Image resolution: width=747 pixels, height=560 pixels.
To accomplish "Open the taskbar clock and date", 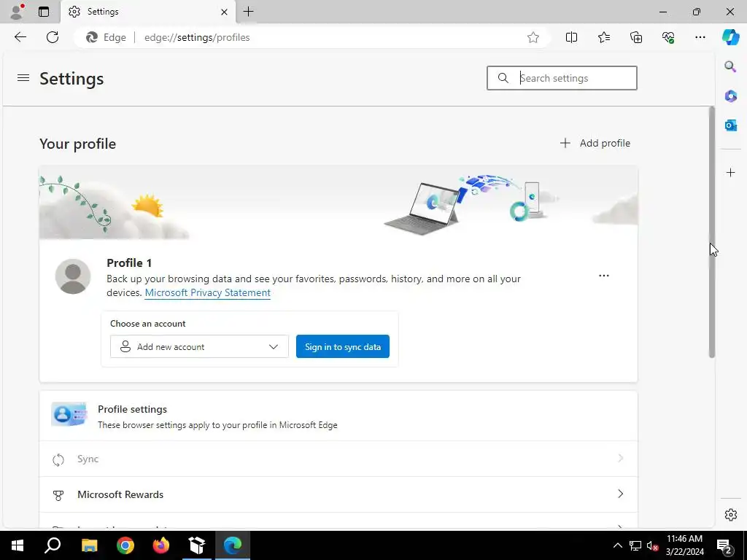I will pos(684,545).
